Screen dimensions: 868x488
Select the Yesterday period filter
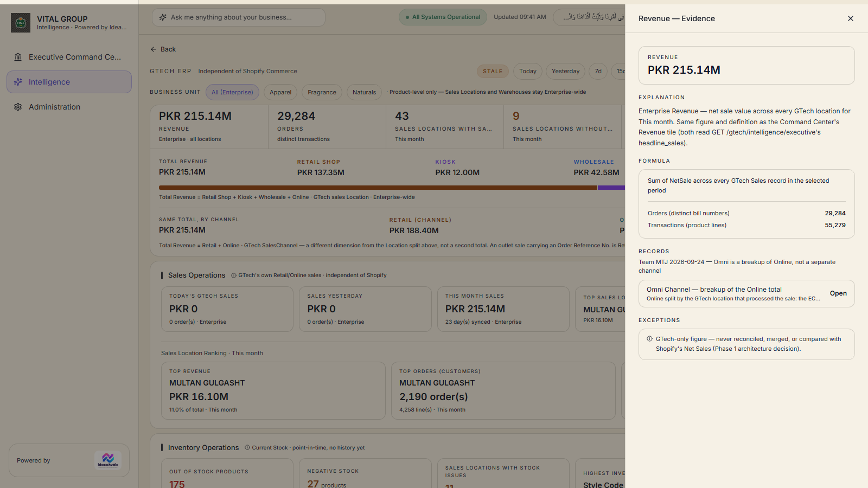pyautogui.click(x=565, y=71)
